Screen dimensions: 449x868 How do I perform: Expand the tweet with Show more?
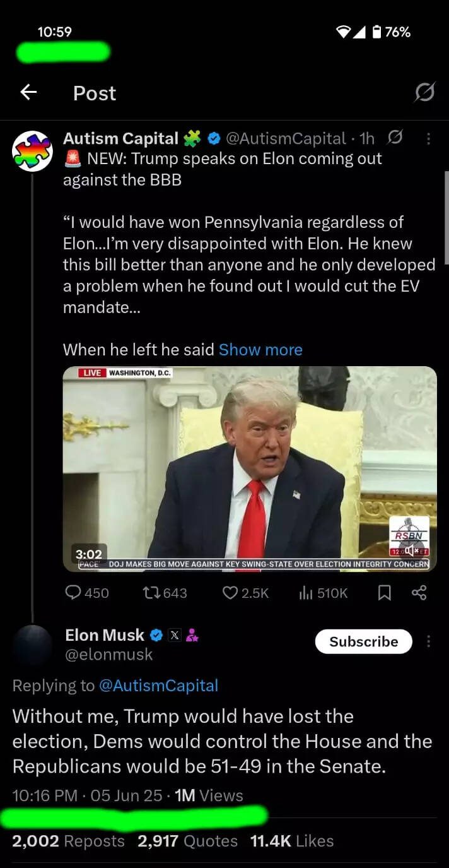[260, 349]
